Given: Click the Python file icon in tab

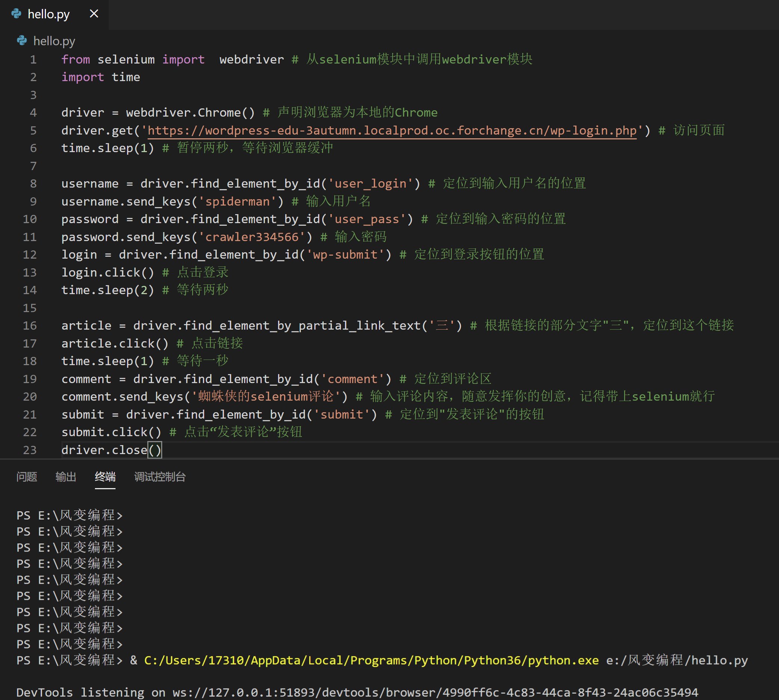Looking at the screenshot, I should click(16, 14).
